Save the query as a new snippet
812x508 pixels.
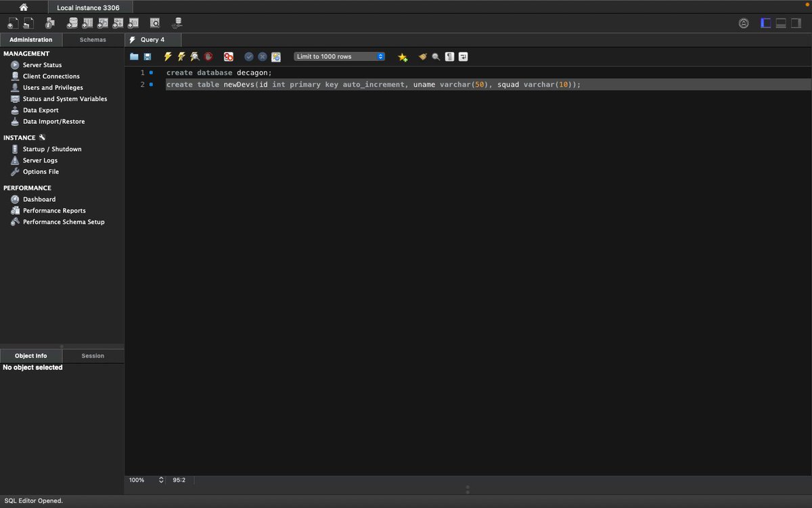[x=403, y=57]
